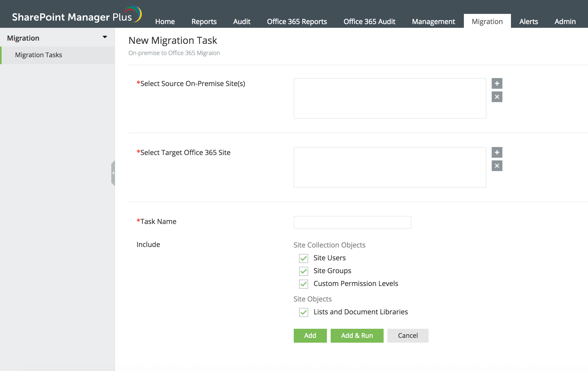Go to the Alerts tab

pyautogui.click(x=528, y=21)
